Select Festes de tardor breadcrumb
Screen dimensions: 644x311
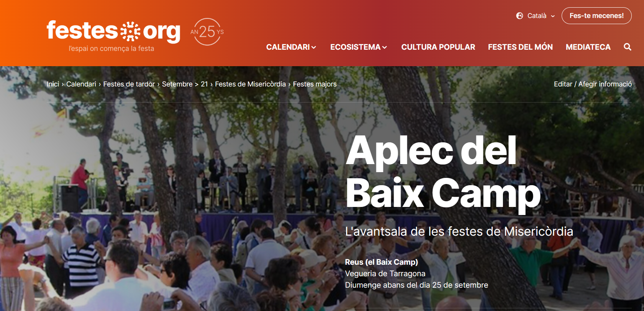click(x=129, y=84)
